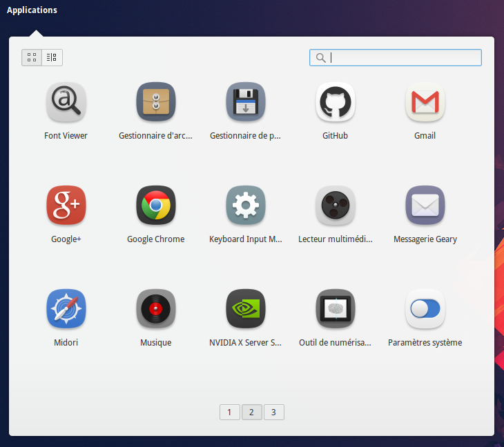
Task: Open Keyboard Input Methods gear icon
Action: click(246, 205)
